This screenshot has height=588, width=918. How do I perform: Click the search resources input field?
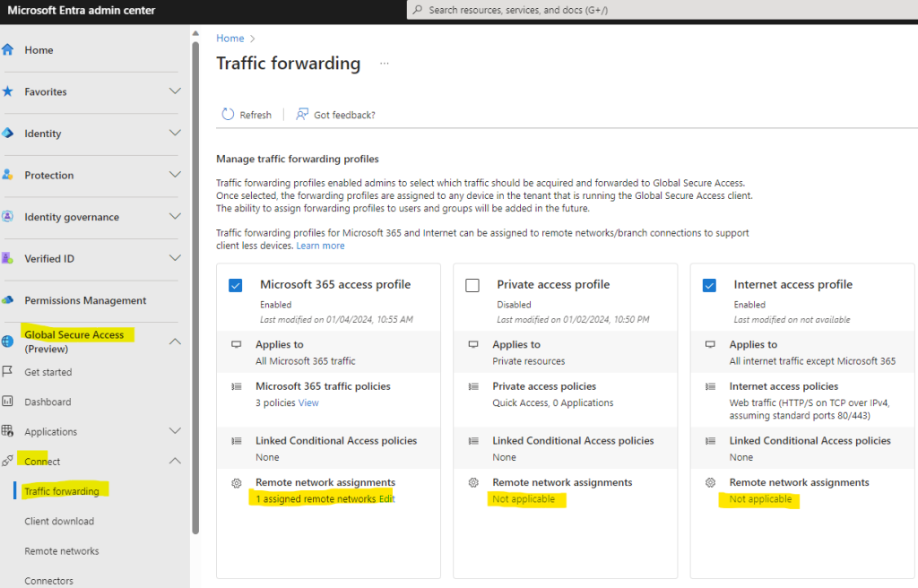pos(662,10)
